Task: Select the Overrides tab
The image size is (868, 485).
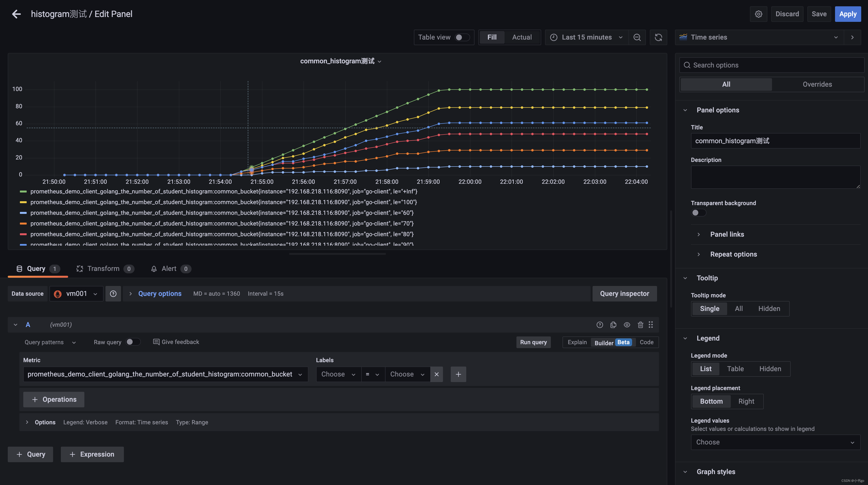Action: click(817, 84)
